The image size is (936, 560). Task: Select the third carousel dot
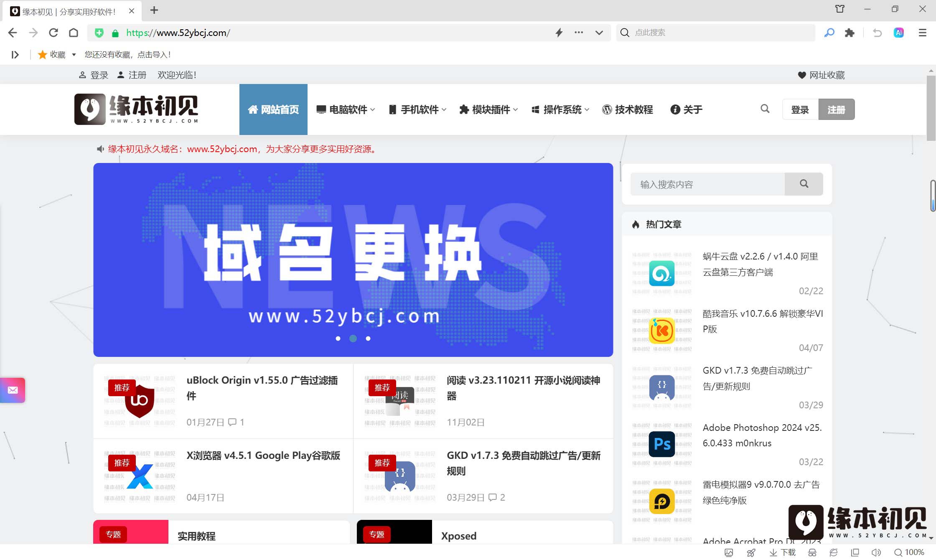[368, 339]
